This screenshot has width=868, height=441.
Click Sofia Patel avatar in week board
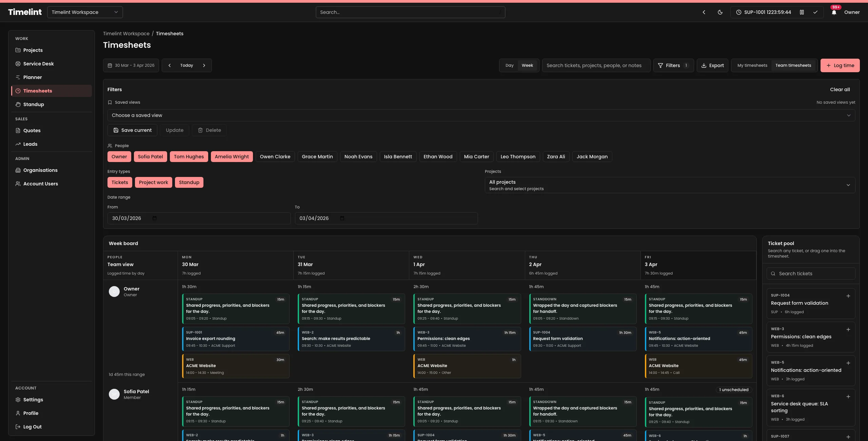coord(114,394)
